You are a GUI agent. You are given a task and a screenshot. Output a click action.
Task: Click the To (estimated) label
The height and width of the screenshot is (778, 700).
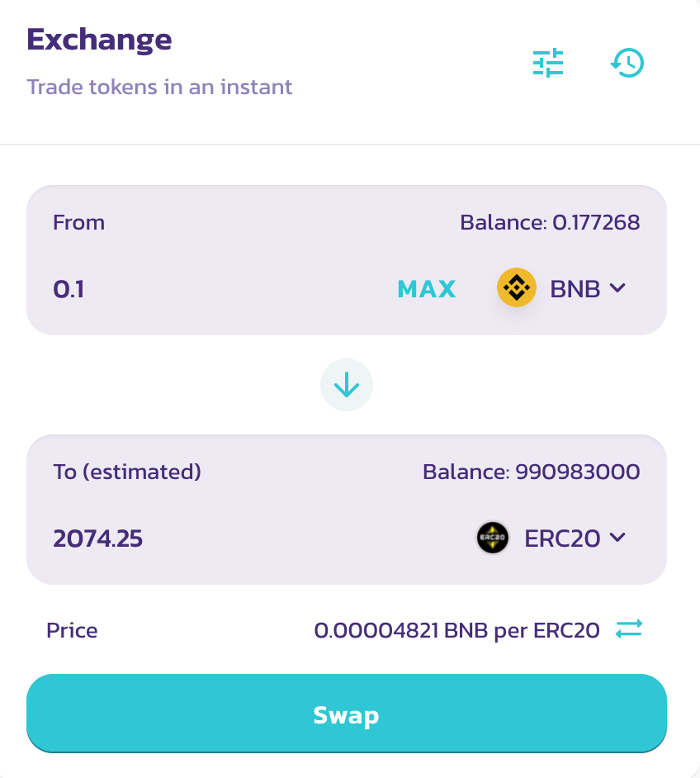pos(127,472)
